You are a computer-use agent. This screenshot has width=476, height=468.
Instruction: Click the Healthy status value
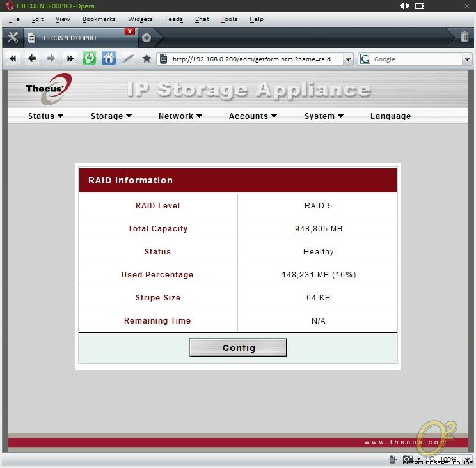click(x=318, y=252)
